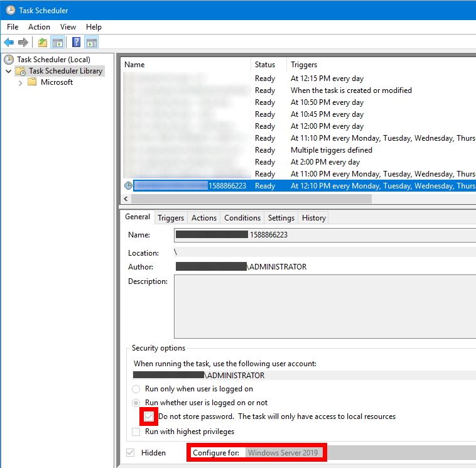Click the Forward arrow toolbar icon
Image resolution: width=476 pixels, height=468 pixels.
(23, 42)
